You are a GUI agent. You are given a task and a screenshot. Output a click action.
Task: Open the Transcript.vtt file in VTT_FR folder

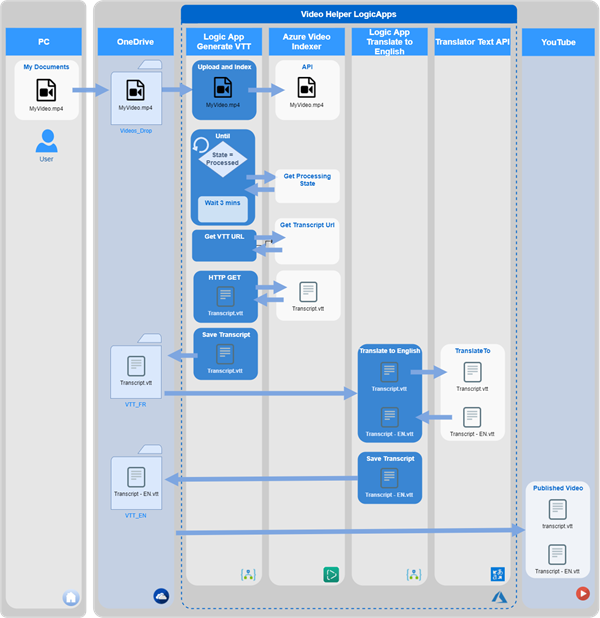point(136,366)
